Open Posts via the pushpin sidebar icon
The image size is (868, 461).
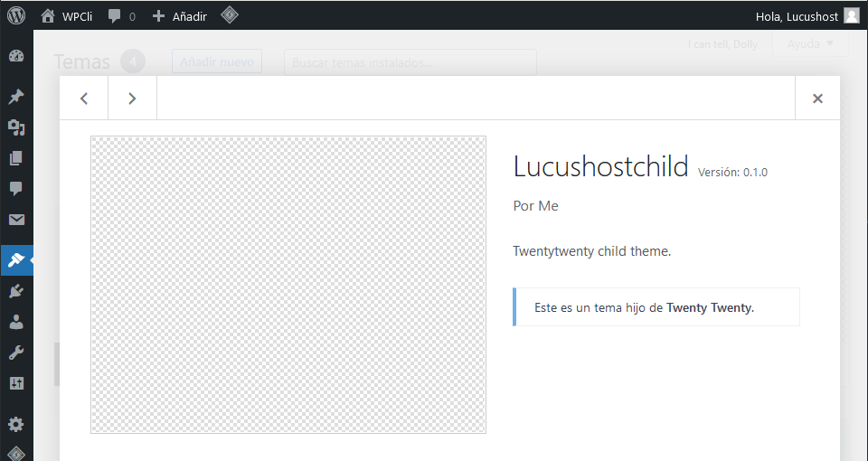pos(16,97)
